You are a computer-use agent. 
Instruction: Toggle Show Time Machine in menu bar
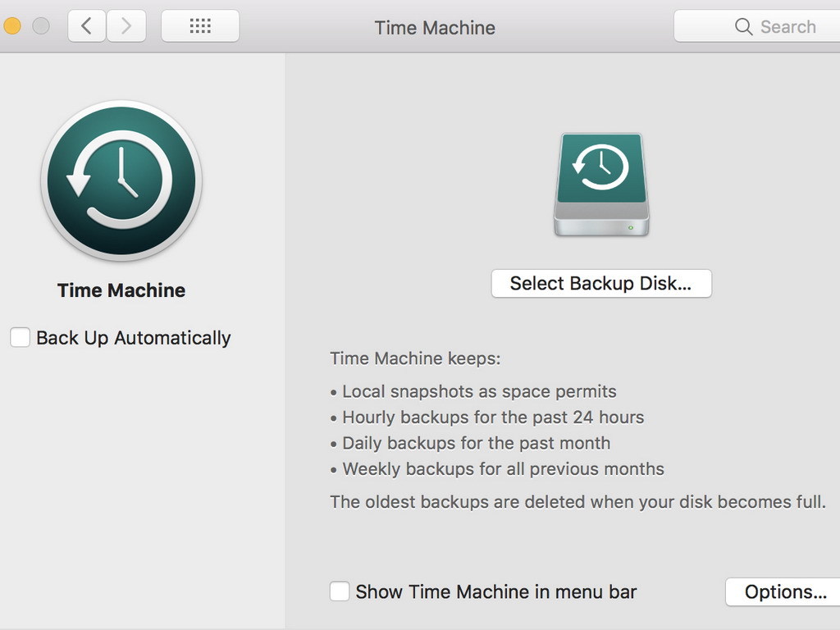340,591
